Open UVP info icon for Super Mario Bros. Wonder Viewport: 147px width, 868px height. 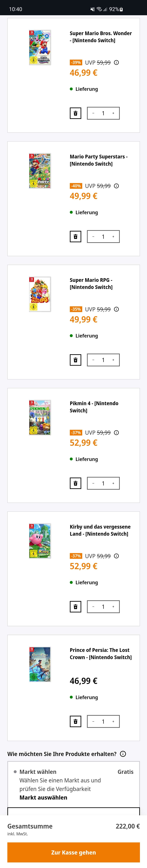tap(116, 63)
